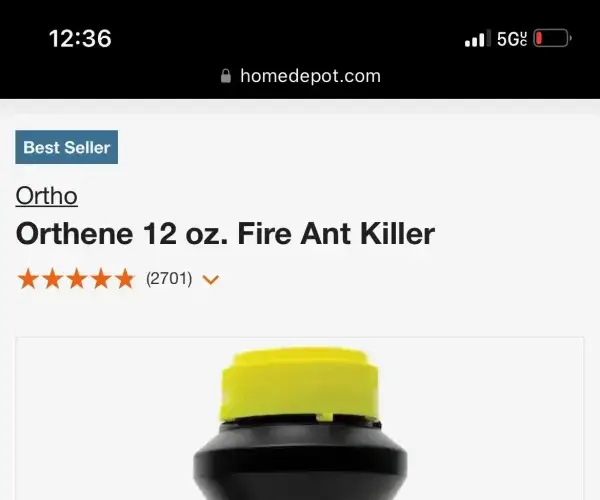Viewport: 600px width, 500px height.
Task: Click the second orange rating star
Action: pos(52,279)
